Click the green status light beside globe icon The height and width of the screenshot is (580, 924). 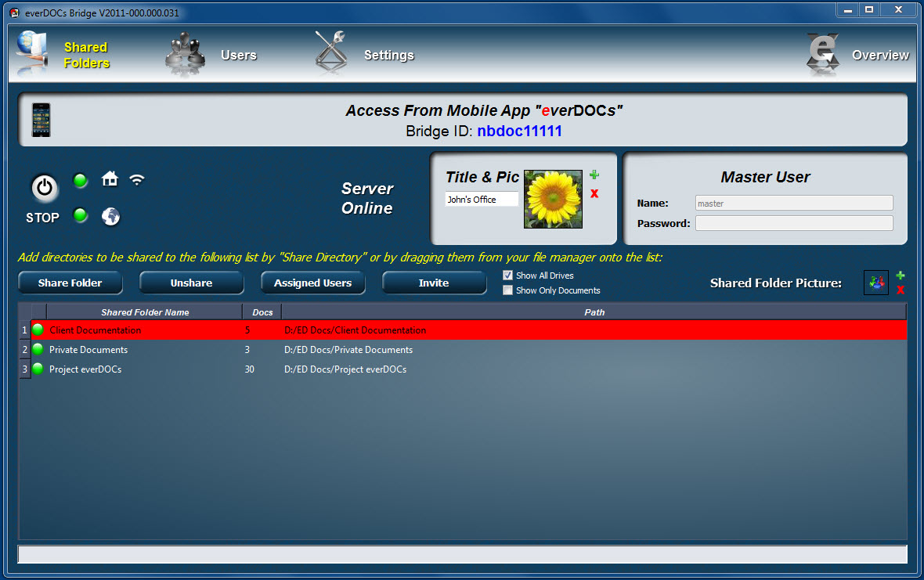click(80, 215)
